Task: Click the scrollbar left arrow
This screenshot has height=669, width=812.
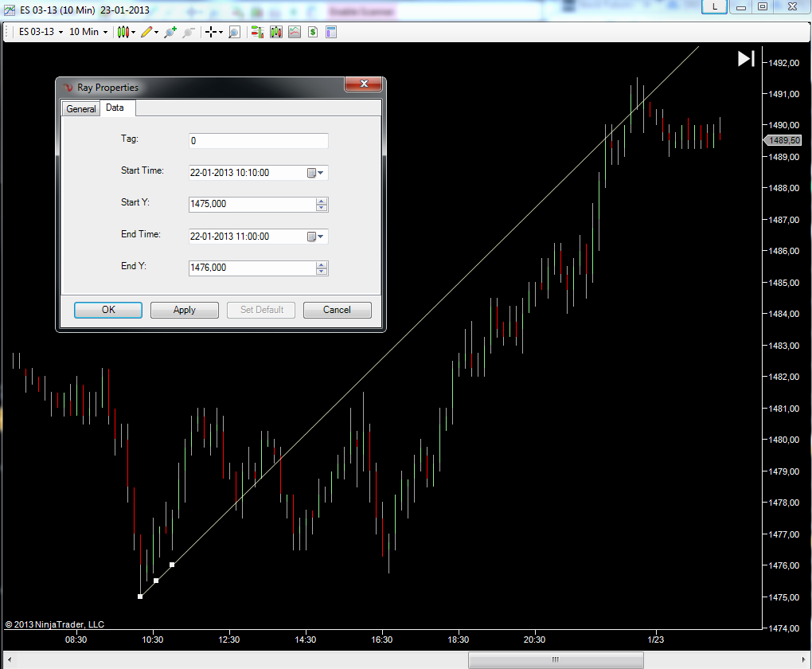Action: 10,659
